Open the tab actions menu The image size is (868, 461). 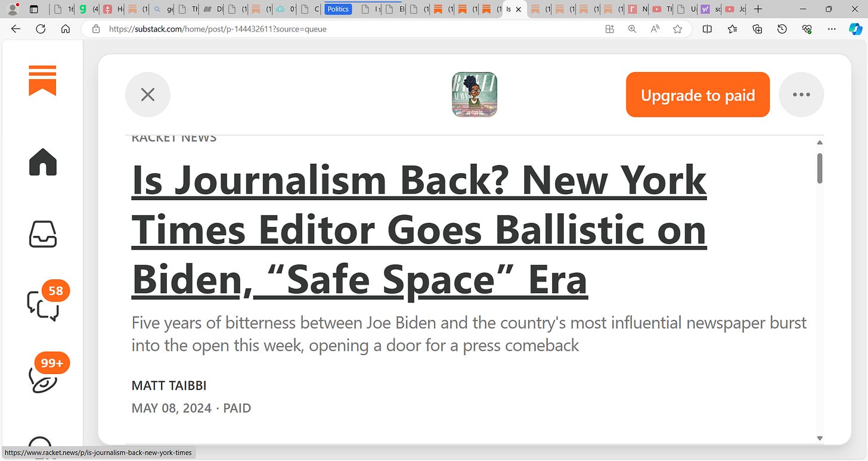(x=33, y=9)
